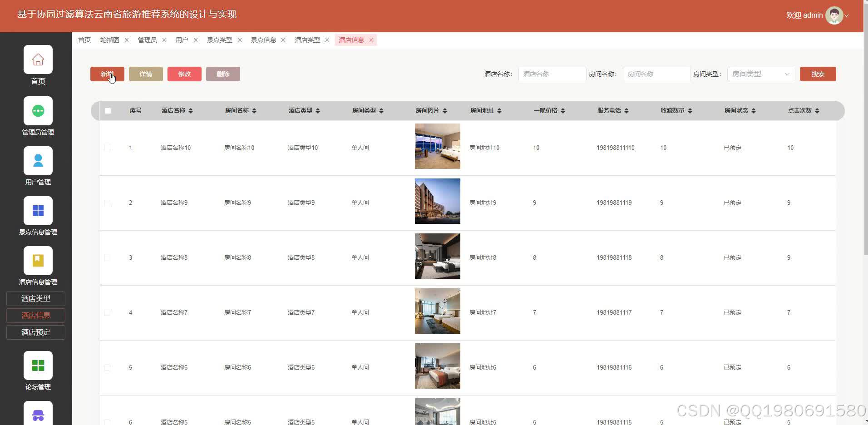Sort by 酒店名称 column arrows
868x425 pixels.
191,111
